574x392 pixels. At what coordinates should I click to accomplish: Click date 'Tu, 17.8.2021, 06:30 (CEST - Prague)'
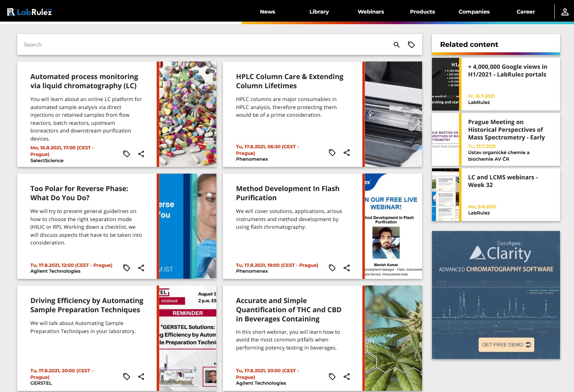click(x=268, y=150)
